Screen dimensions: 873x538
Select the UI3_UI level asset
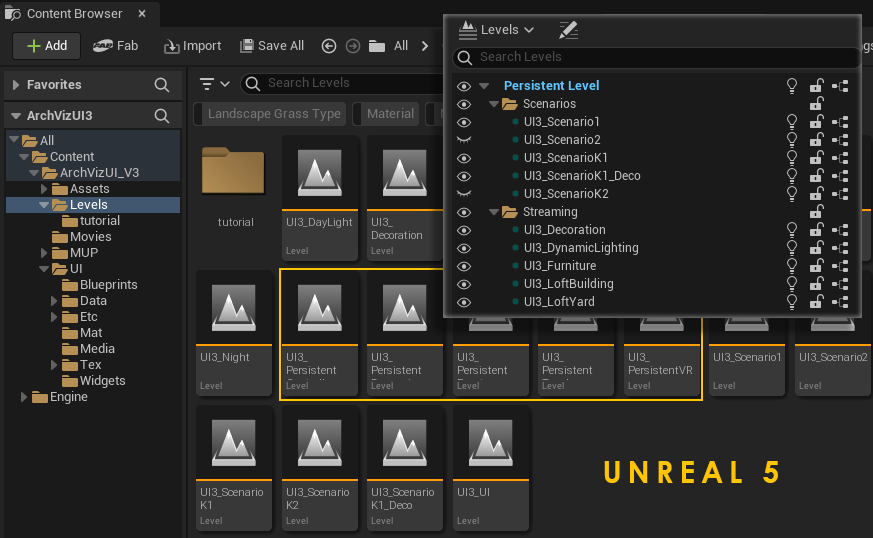click(x=491, y=468)
